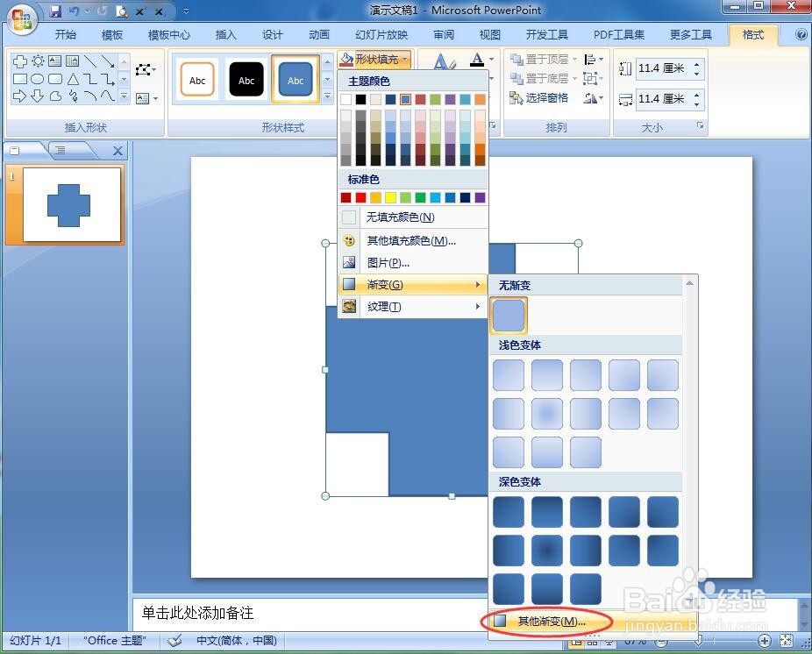Pick the rectangle shape in gallery

(19, 79)
